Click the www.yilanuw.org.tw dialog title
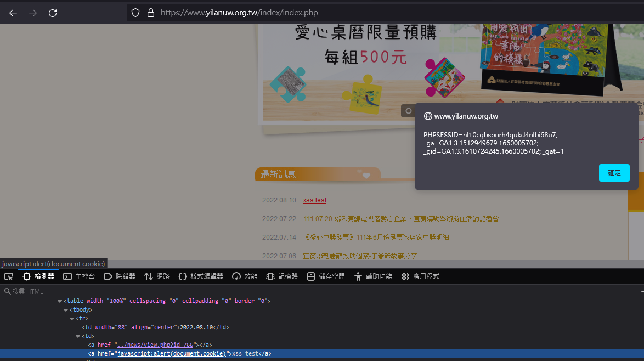The height and width of the screenshot is (361, 644). 466,116
